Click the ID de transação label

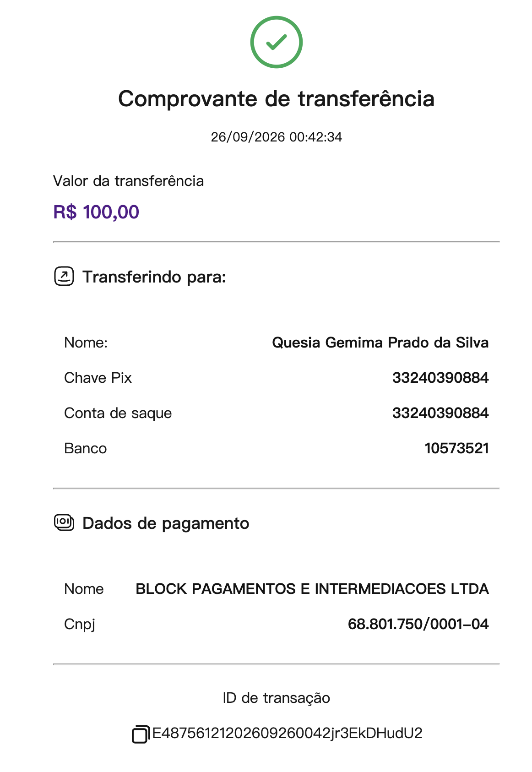pyautogui.click(x=276, y=698)
